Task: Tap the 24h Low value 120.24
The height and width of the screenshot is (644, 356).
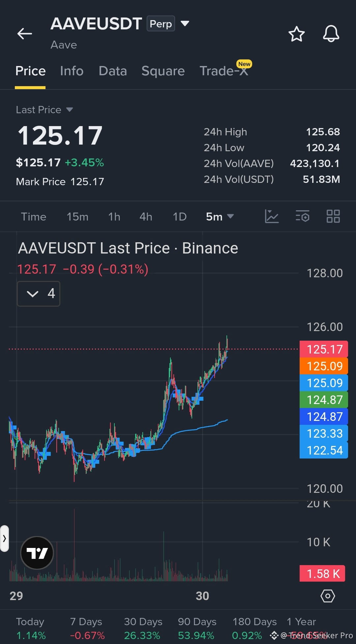Action: (323, 148)
